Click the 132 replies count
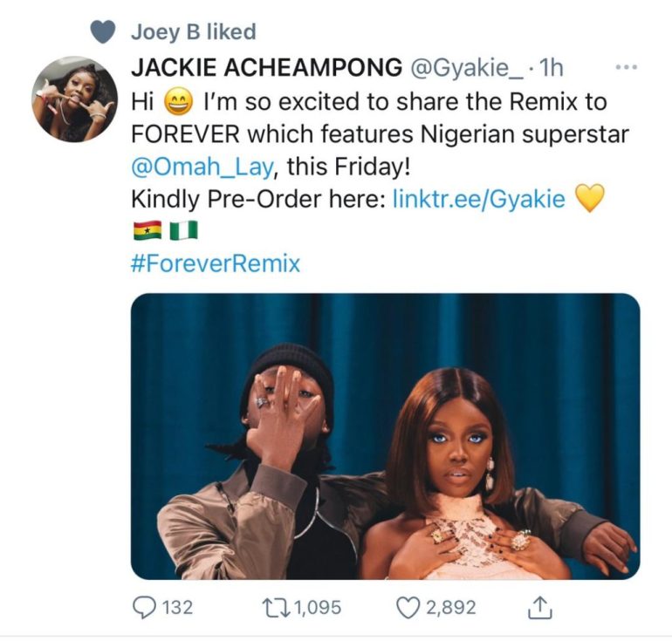The width and height of the screenshot is (672, 641). click(178, 607)
